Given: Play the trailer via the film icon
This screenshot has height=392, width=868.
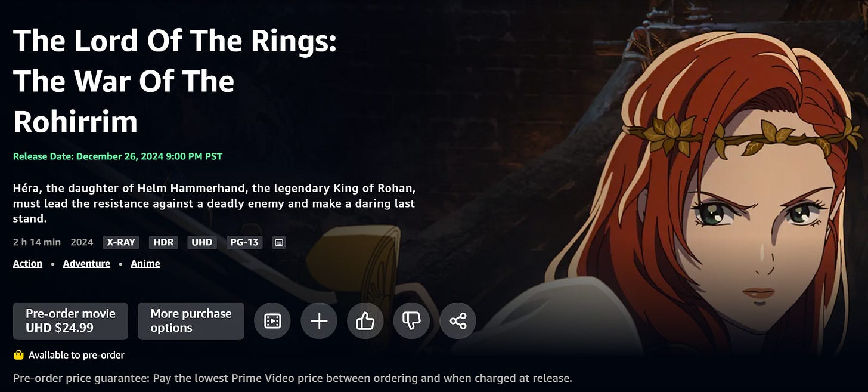Looking at the screenshot, I should (x=272, y=322).
